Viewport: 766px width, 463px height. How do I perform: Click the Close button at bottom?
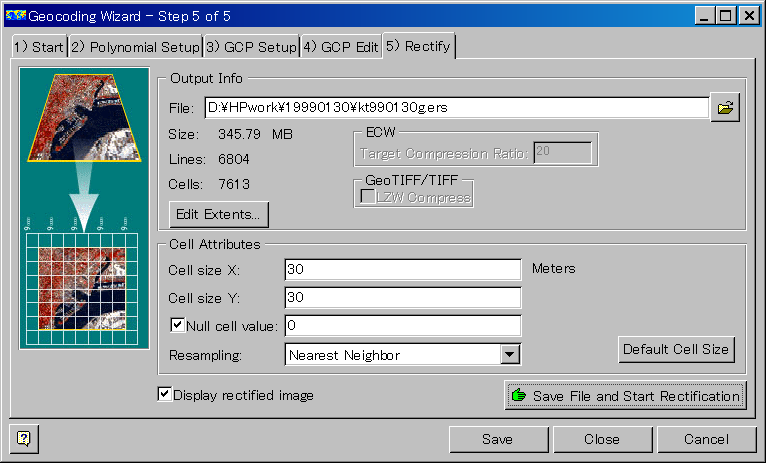(602, 440)
